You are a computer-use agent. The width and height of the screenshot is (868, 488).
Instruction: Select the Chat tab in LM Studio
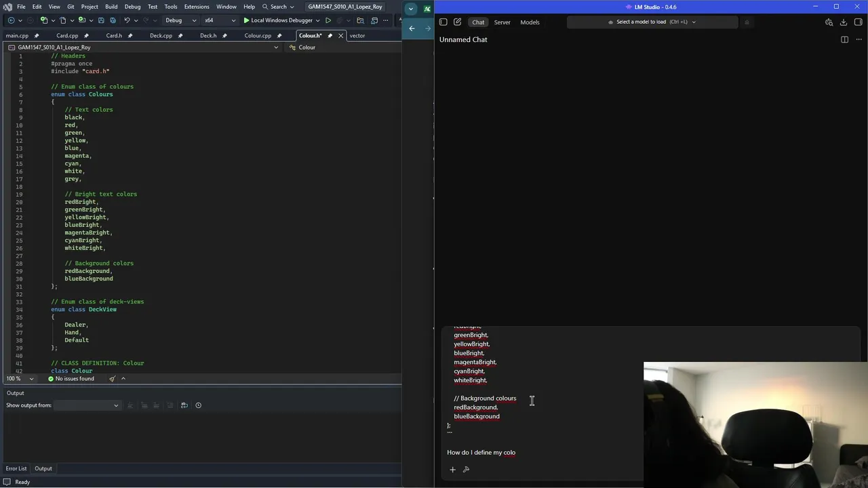pyautogui.click(x=478, y=22)
